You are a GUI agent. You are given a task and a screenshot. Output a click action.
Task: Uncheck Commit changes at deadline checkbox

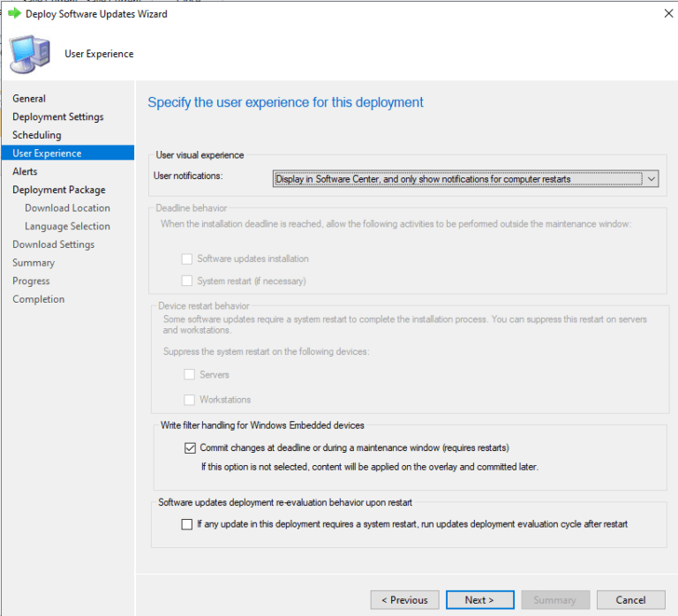pyautogui.click(x=190, y=447)
